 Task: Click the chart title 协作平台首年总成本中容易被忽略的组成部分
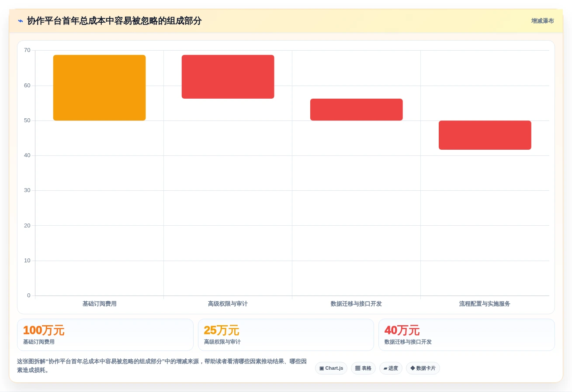[114, 21]
